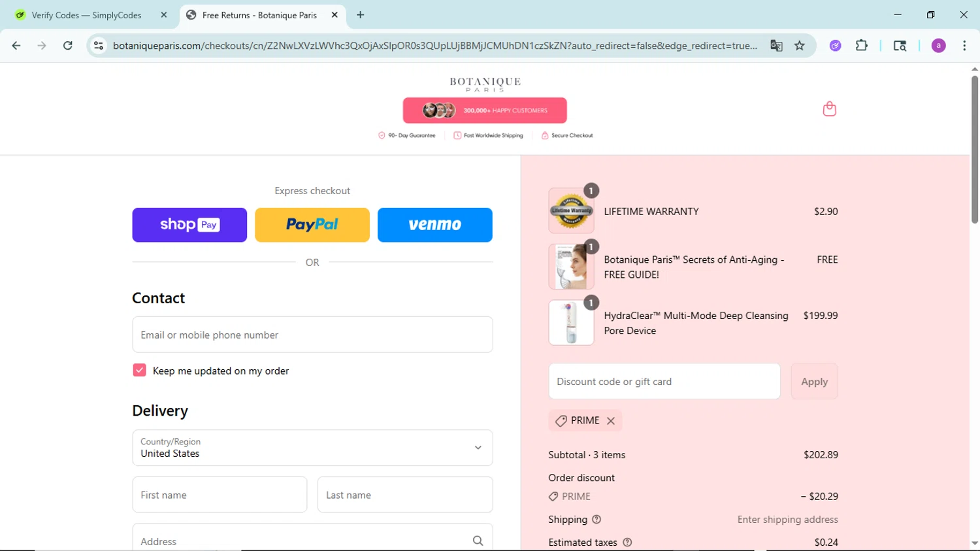This screenshot has height=551, width=980.
Task: Select the Estimated taxes $0.24 value
Action: 826,543
